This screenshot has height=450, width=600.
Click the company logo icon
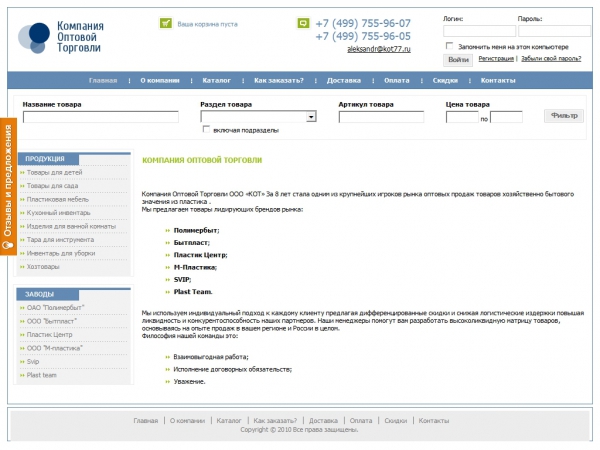pyautogui.click(x=33, y=36)
